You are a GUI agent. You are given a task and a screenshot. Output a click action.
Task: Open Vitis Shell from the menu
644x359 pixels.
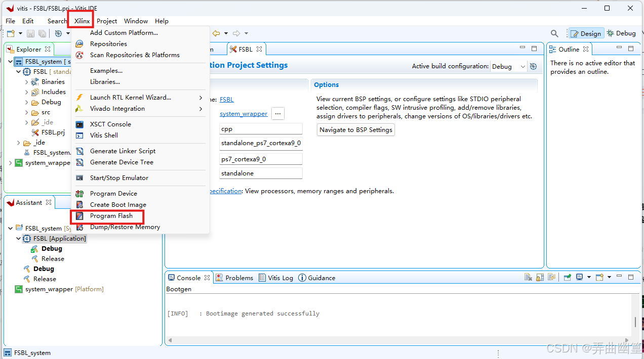(140, 136)
